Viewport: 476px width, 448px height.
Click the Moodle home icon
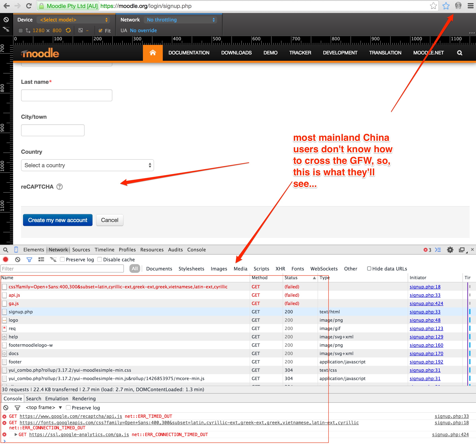[153, 53]
